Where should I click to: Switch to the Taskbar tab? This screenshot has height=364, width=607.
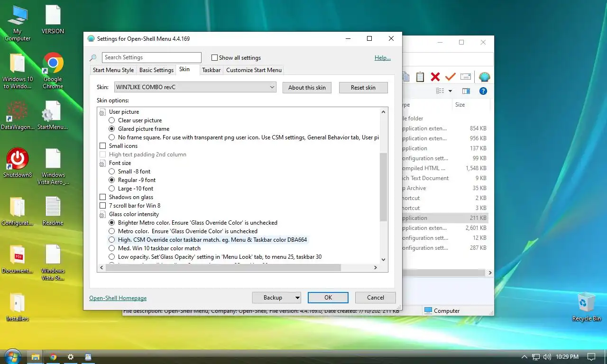[x=211, y=70]
